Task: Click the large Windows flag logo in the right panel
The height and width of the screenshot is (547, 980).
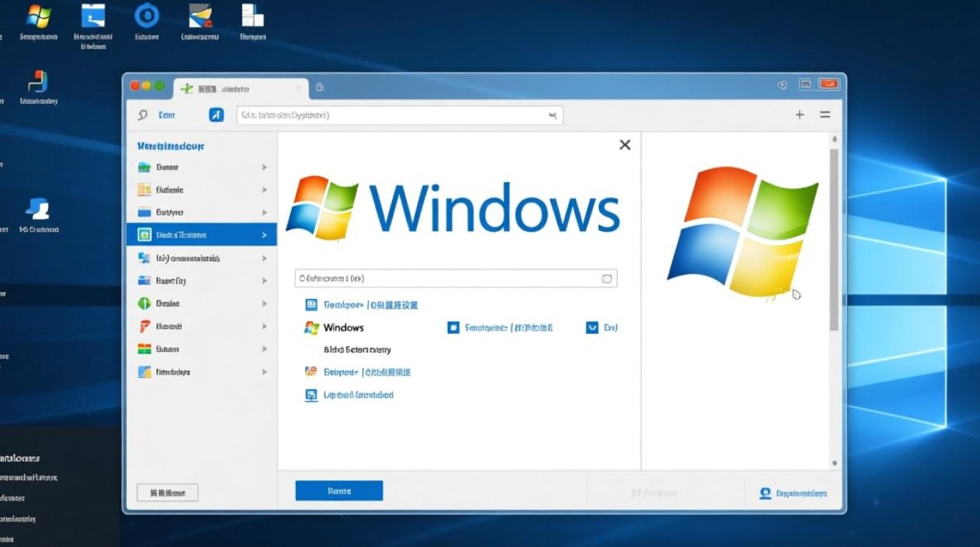Action: point(742,230)
